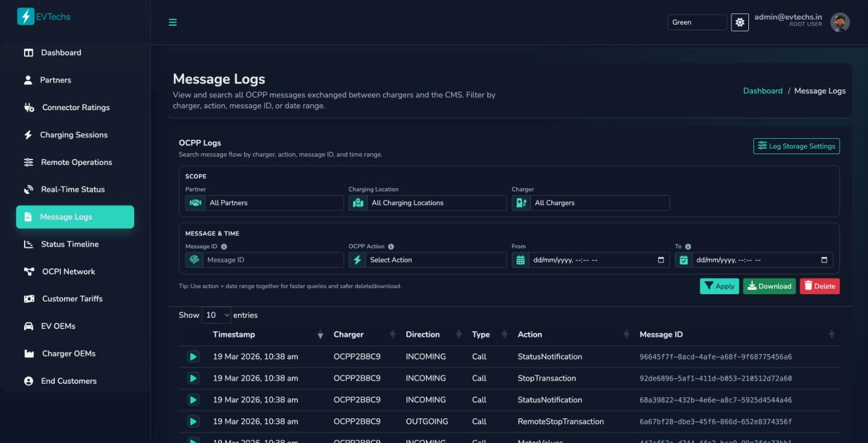Open the sidebar hamburger menu
This screenshot has width=868, height=443.
172,22
